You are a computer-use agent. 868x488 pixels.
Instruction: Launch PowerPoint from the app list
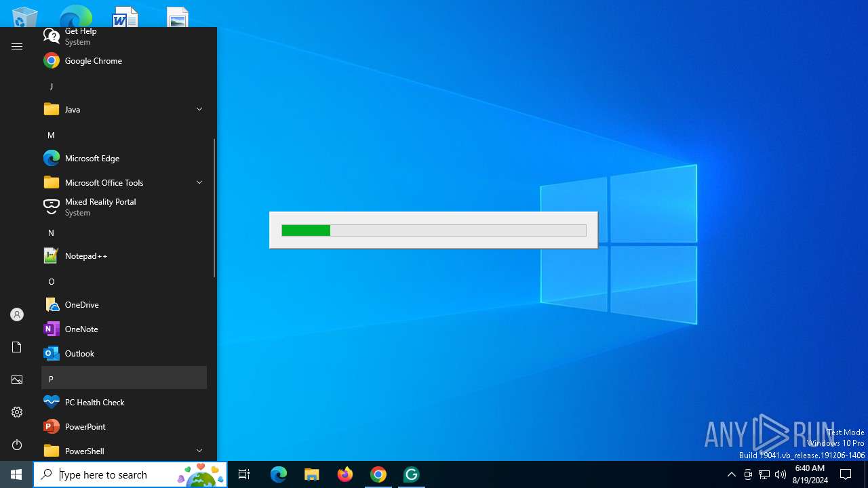click(x=124, y=426)
